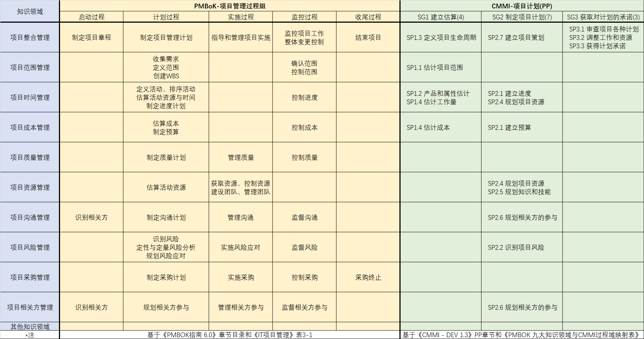Click the 确认范围 控制范围 cell

point(304,67)
